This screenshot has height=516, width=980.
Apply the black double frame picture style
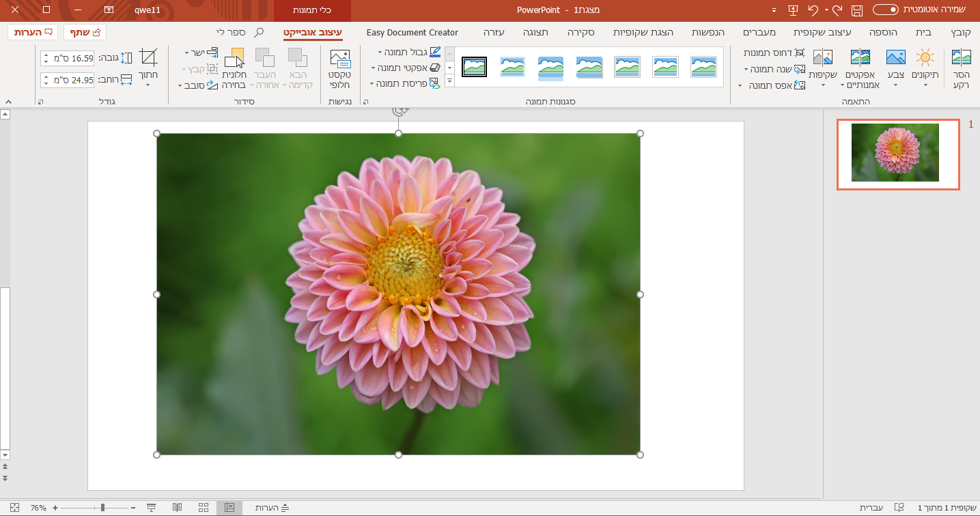coord(474,67)
